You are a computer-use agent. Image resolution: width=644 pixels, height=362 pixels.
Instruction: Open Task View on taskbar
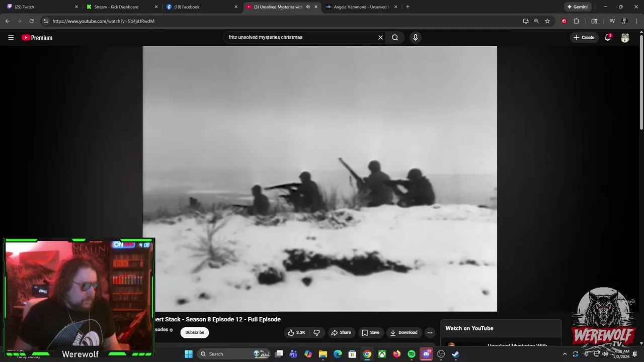(279, 354)
